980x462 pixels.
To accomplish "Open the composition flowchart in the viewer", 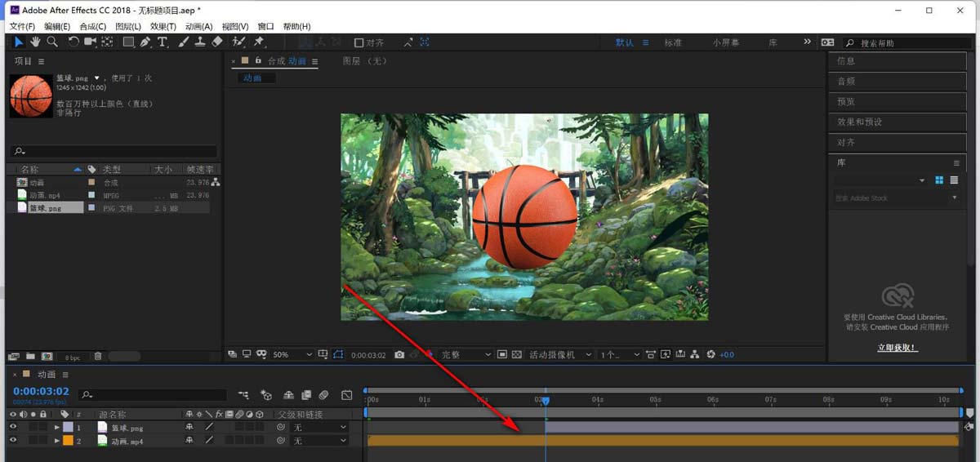I will click(694, 354).
